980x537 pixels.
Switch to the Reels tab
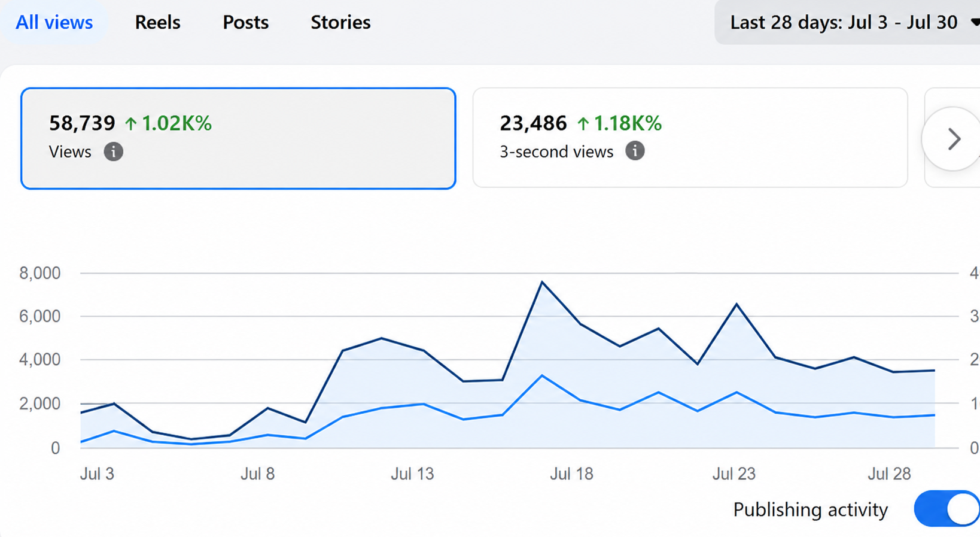pyautogui.click(x=157, y=22)
